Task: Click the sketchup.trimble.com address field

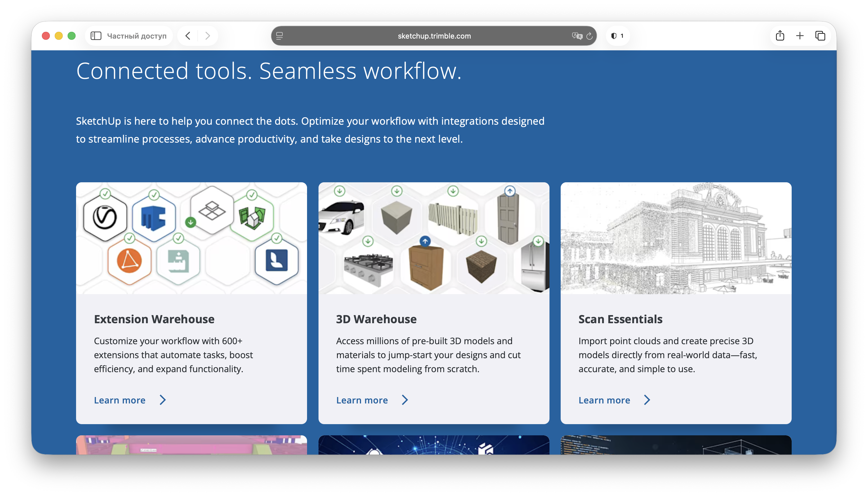Action: (434, 36)
